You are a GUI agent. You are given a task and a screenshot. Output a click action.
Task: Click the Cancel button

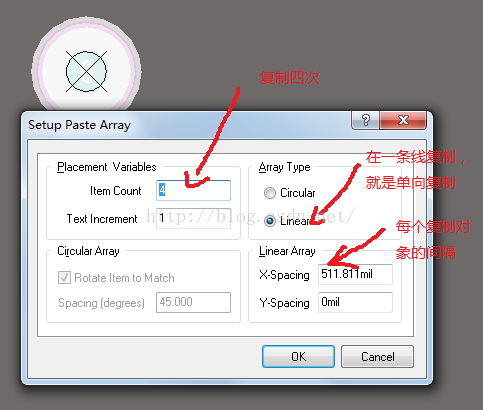pyautogui.click(x=377, y=357)
